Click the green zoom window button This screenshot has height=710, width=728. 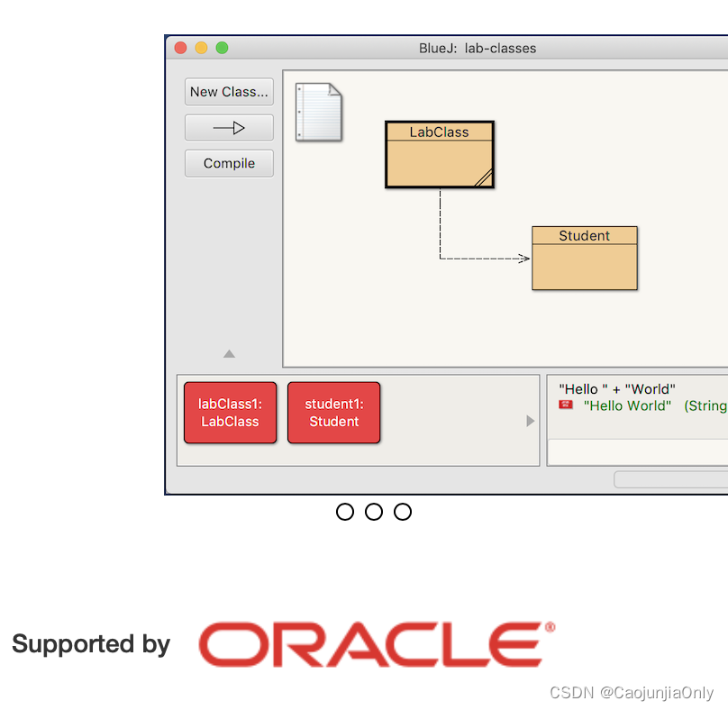[222, 48]
